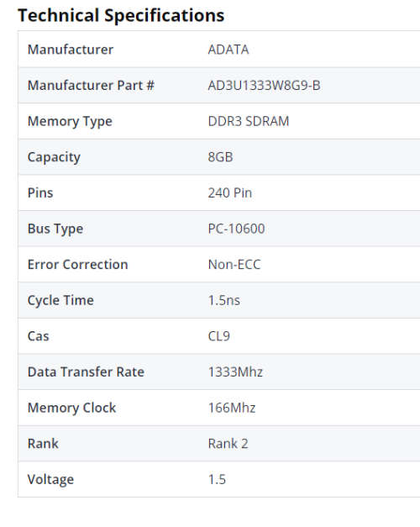Click the 8GB capacity value
This screenshot has height=527, width=420.
(x=220, y=157)
